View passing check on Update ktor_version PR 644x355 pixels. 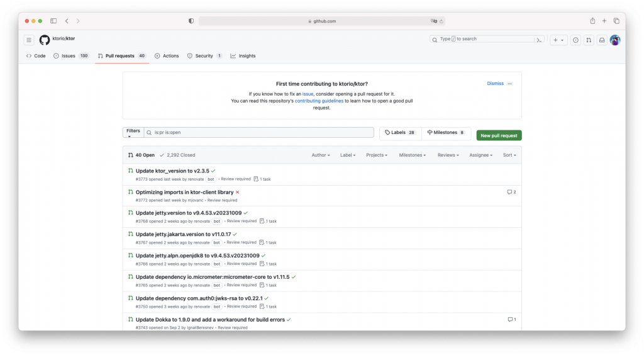click(x=213, y=171)
